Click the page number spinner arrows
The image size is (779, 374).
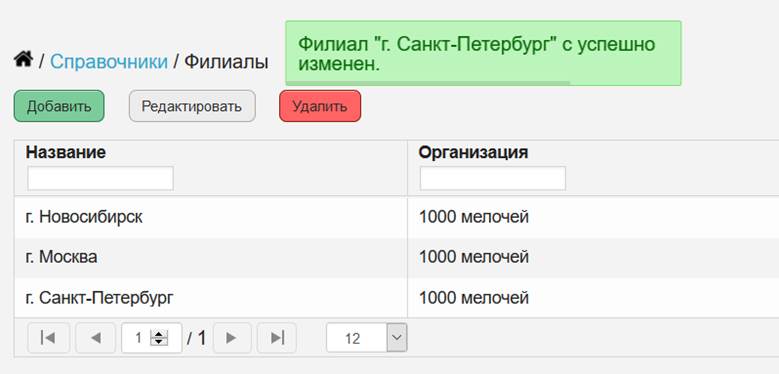(159, 338)
